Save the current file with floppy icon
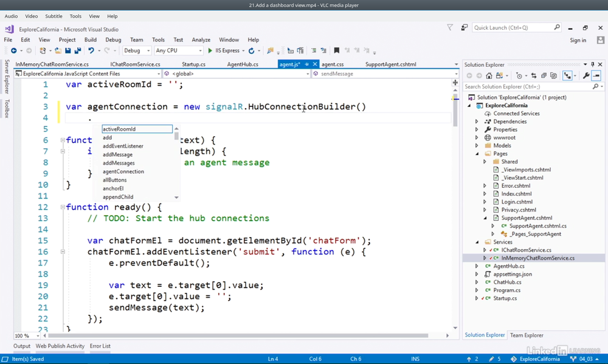This screenshot has height=364, width=608. click(68, 50)
